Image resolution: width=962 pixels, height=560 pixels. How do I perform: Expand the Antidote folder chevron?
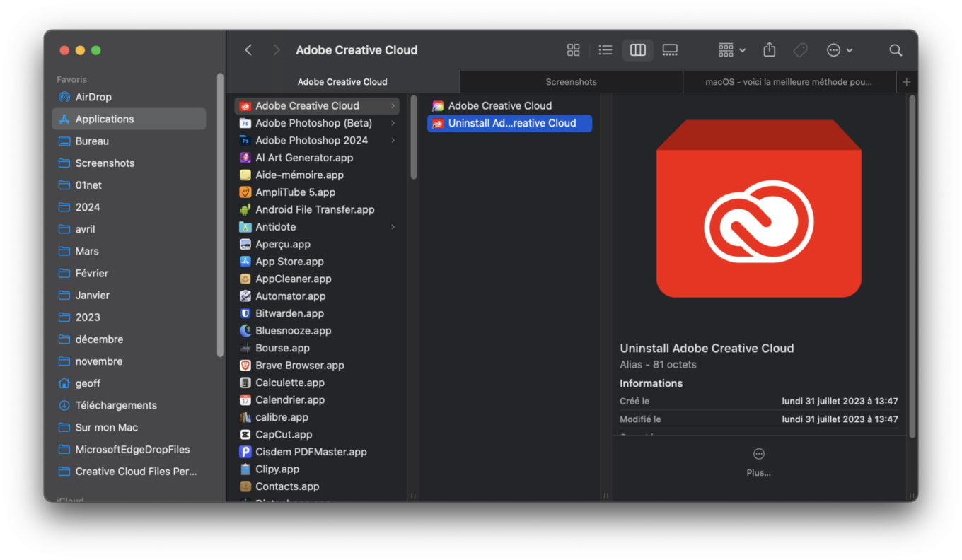pyautogui.click(x=393, y=227)
